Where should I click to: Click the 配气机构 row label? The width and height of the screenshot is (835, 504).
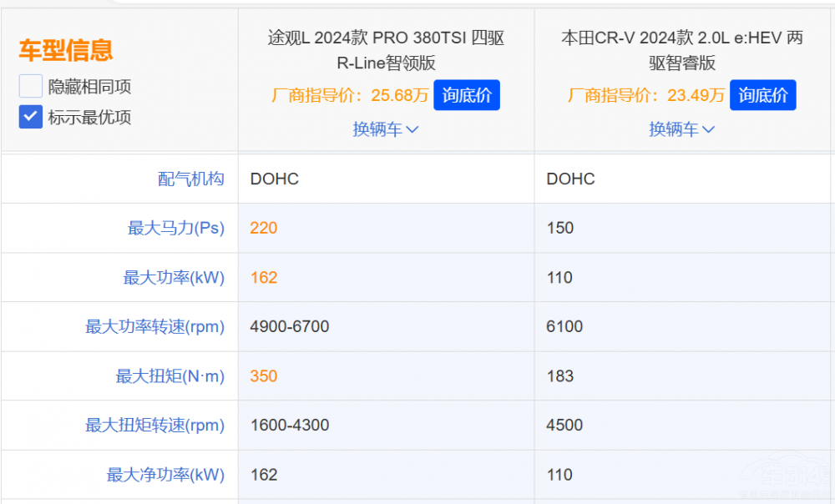click(191, 179)
